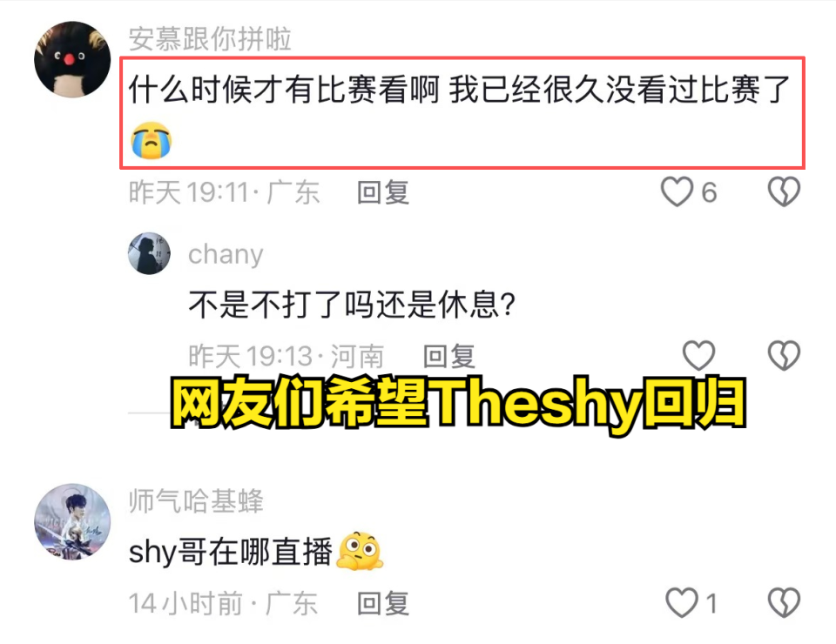Reply to comment posted 14小时前
The image size is (836, 644).
(383, 603)
